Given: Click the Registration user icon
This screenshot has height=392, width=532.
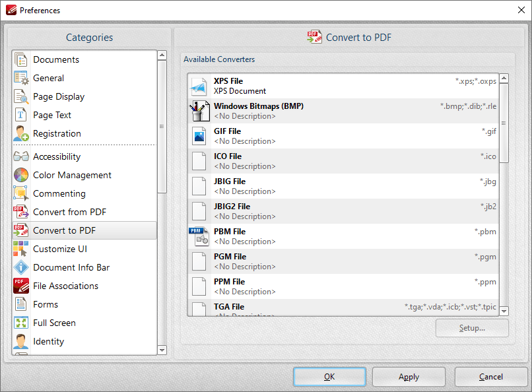Looking at the screenshot, I should [x=21, y=133].
